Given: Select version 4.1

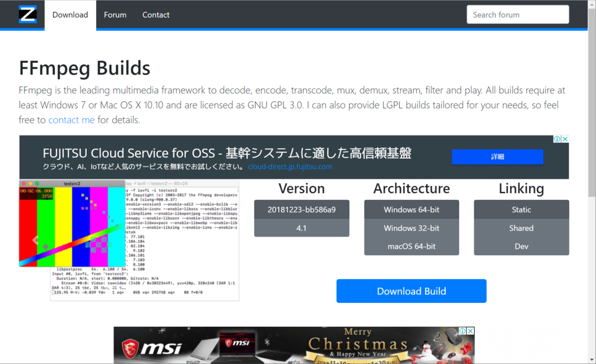Looking at the screenshot, I should click(302, 228).
